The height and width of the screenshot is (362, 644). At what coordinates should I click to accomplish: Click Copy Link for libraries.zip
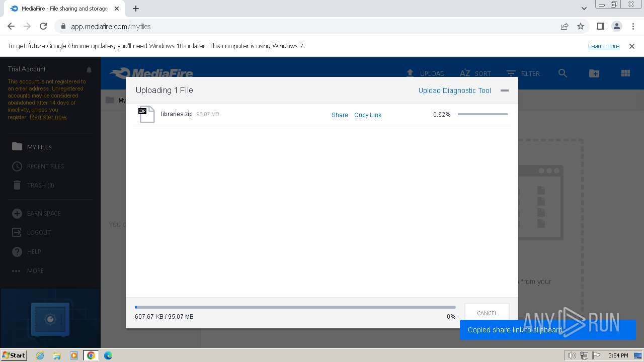[368, 115]
